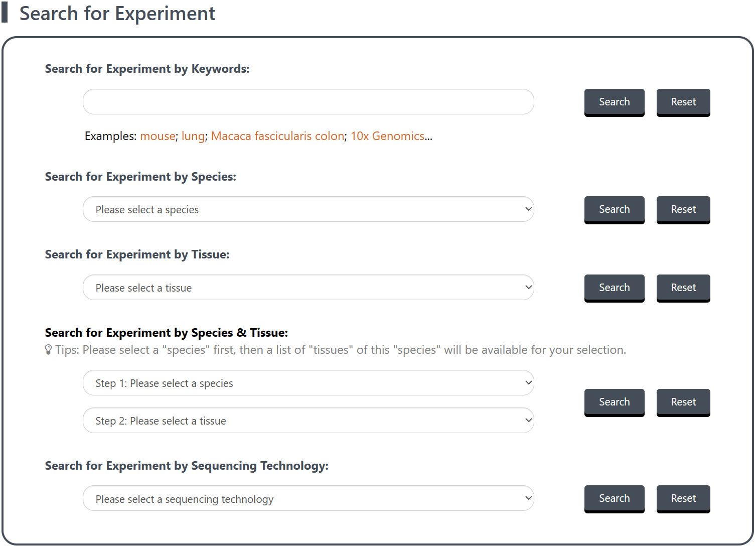Reset the species search selection
Image resolution: width=756 pixels, height=547 pixels.
[683, 209]
